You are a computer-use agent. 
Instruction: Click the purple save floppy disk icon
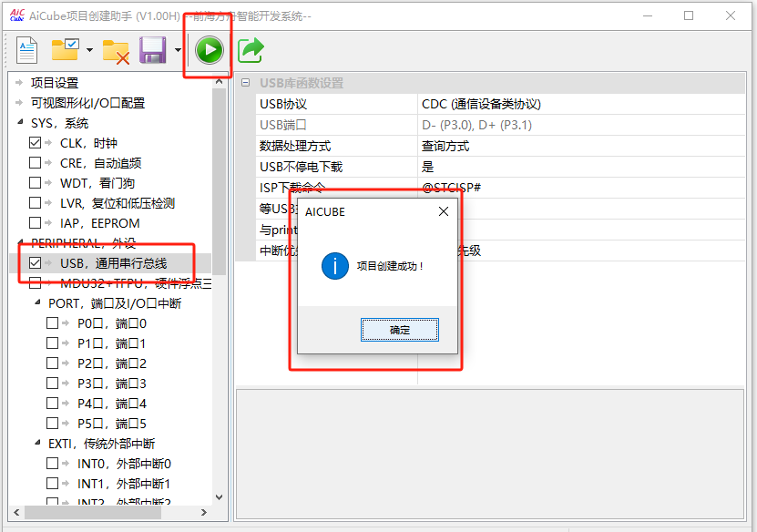coord(152,50)
